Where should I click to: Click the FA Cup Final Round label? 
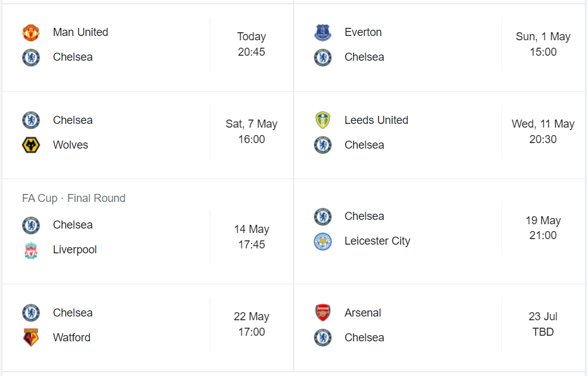tap(74, 198)
